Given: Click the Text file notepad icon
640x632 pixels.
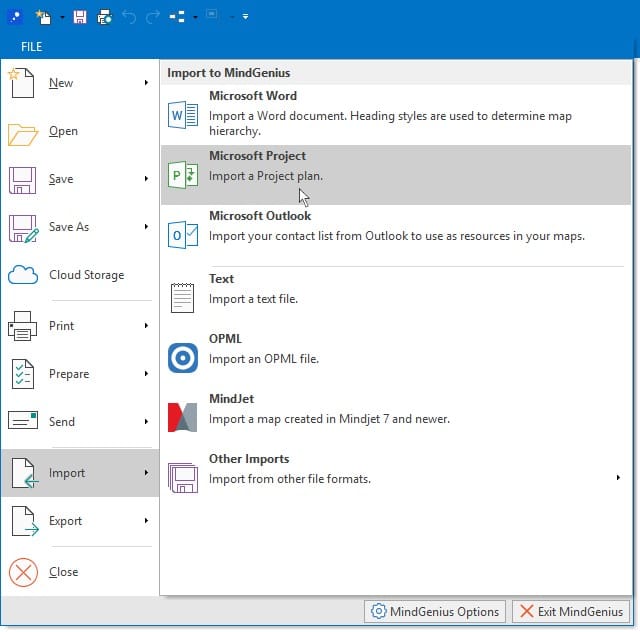Looking at the screenshot, I should click(x=182, y=298).
